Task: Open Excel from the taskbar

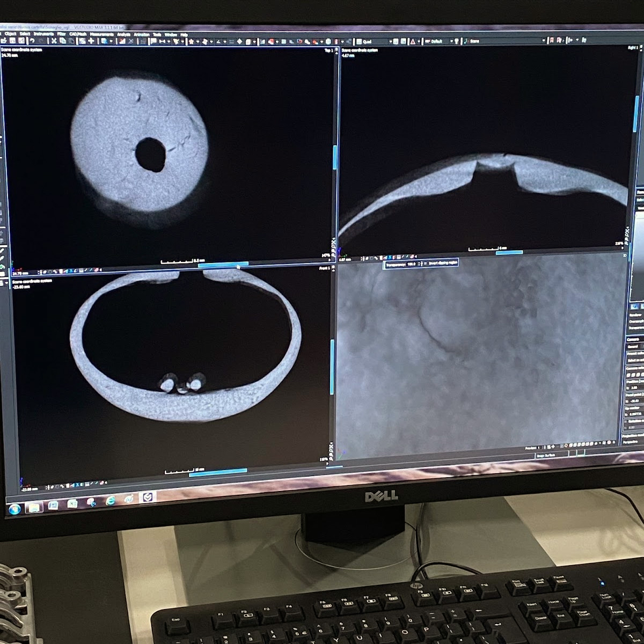Action: pyautogui.click(x=72, y=503)
